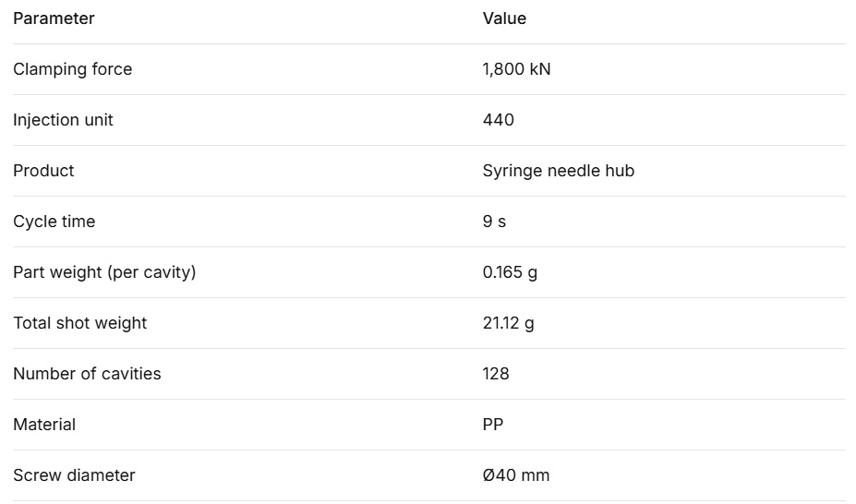Click the Ø40 mm value

(516, 475)
